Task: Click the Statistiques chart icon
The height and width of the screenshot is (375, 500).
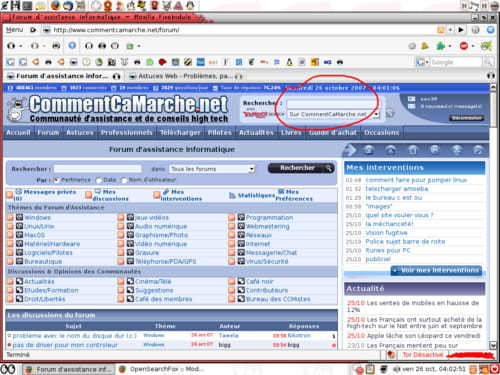Action: [232, 195]
